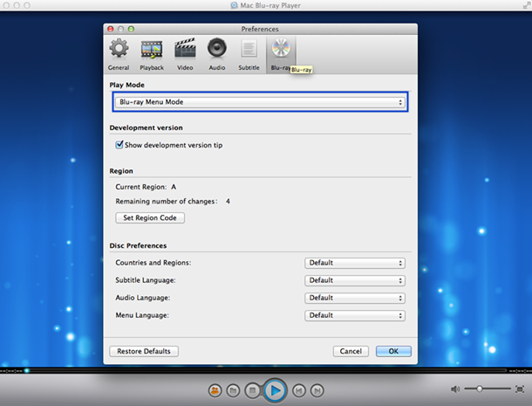Image resolution: width=532 pixels, height=406 pixels.
Task: Click the 'Play Mode' heading
Action: 126,85
